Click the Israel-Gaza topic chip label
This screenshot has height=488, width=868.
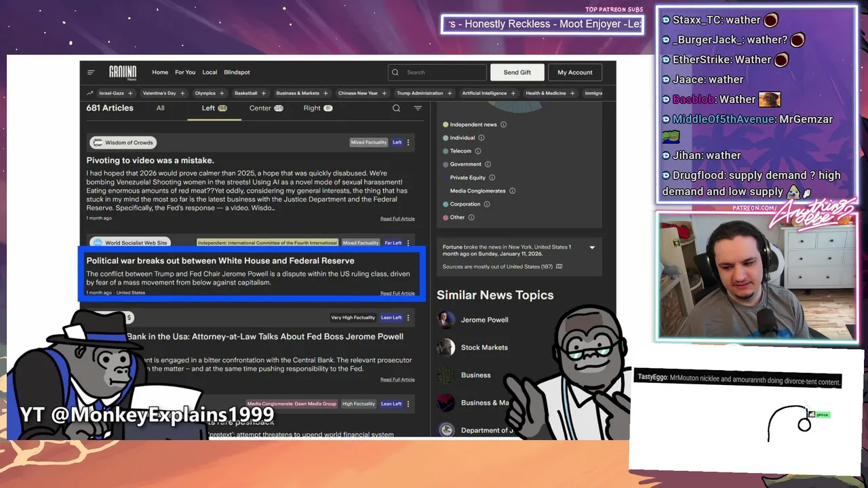[x=112, y=93]
